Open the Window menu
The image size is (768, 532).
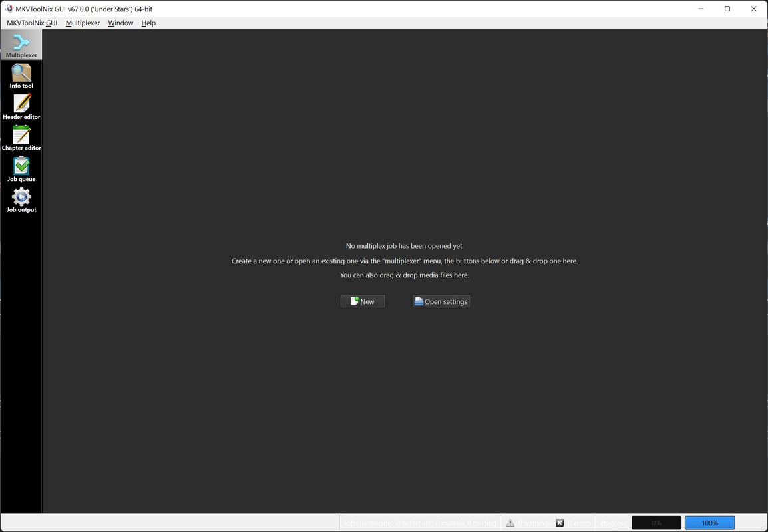[x=120, y=23]
